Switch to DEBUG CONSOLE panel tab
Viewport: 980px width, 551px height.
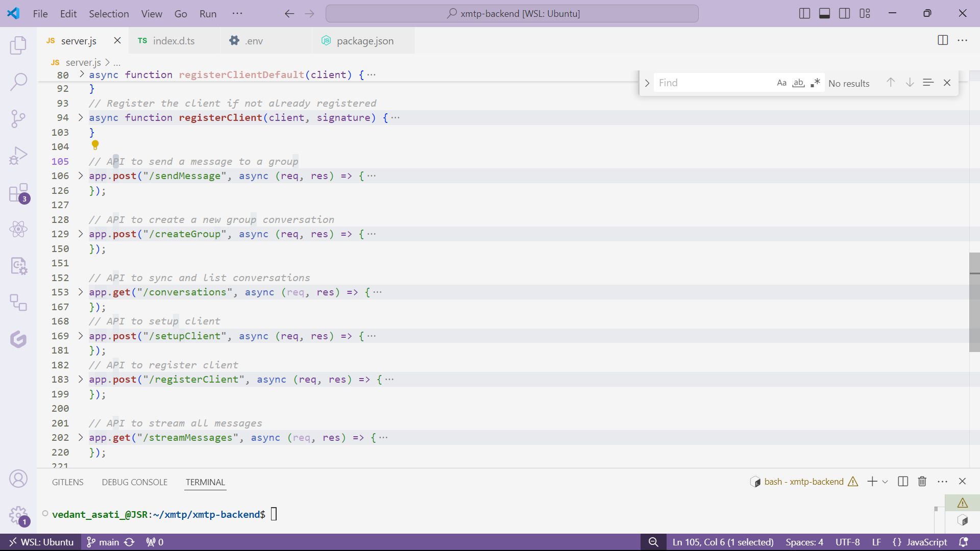(135, 482)
